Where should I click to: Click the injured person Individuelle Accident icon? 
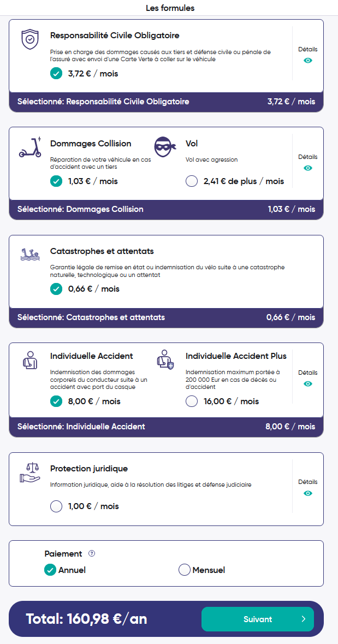click(x=30, y=359)
